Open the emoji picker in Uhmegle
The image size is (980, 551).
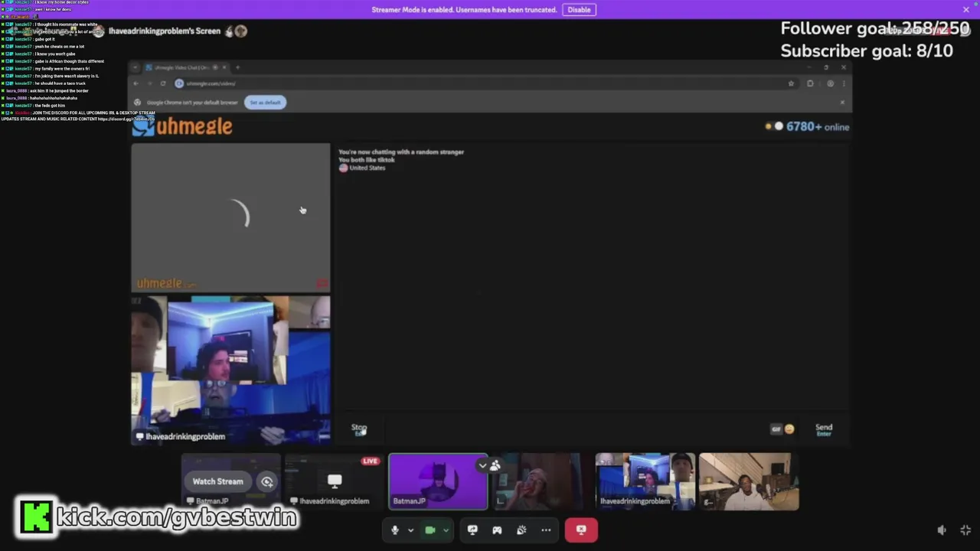(x=789, y=429)
